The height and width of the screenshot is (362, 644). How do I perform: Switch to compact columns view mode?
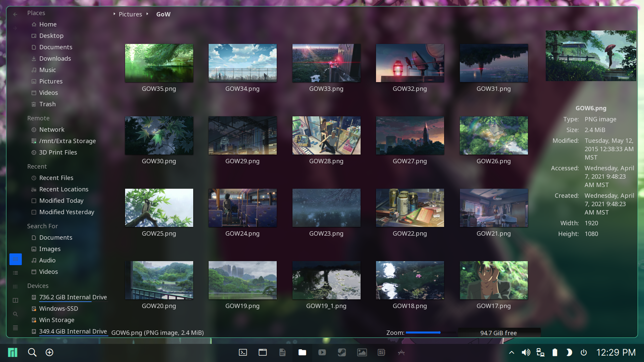15,287
